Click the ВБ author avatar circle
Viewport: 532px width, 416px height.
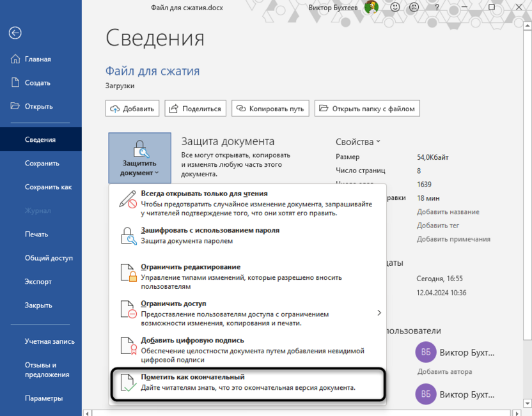425,352
